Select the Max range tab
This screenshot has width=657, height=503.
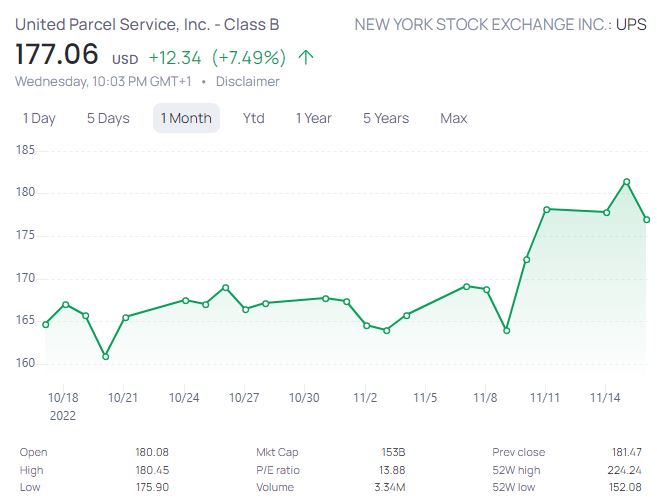coord(453,118)
